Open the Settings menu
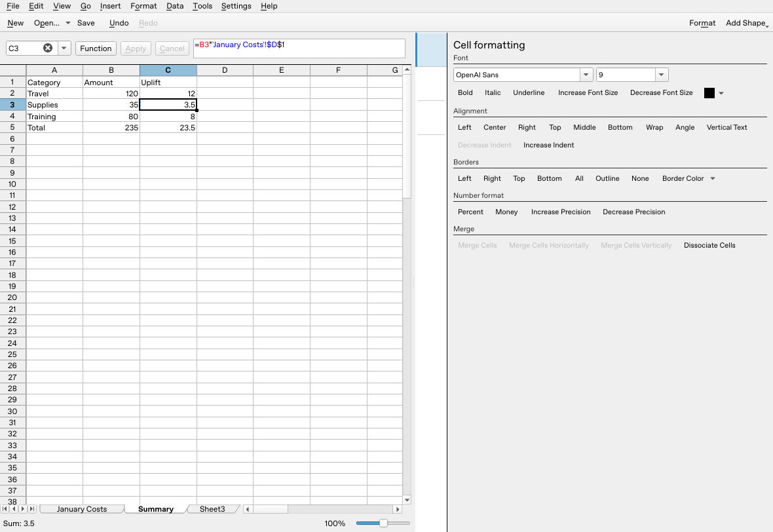The width and height of the screenshot is (773, 532). [236, 6]
